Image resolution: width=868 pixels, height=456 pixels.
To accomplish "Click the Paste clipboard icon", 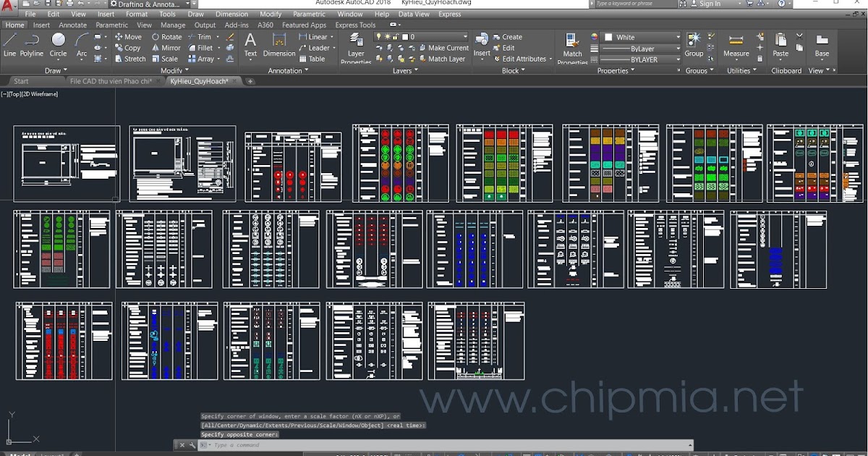I will point(780,45).
